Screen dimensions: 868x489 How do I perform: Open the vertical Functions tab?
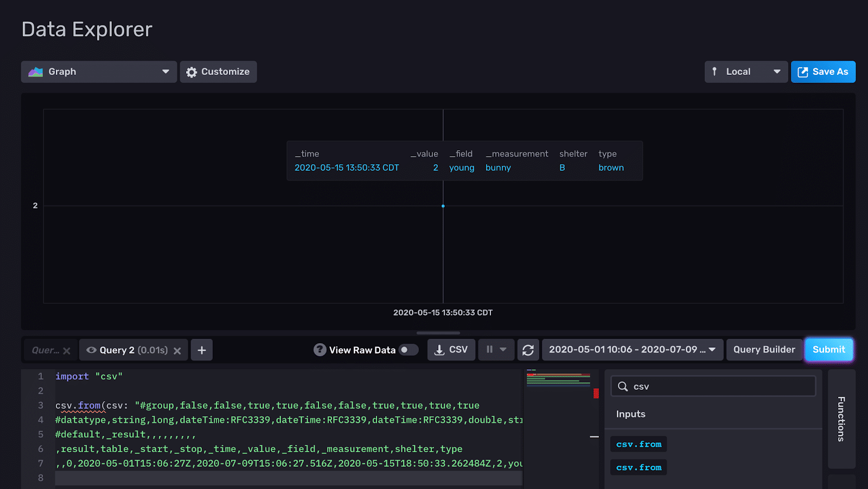pyautogui.click(x=841, y=419)
